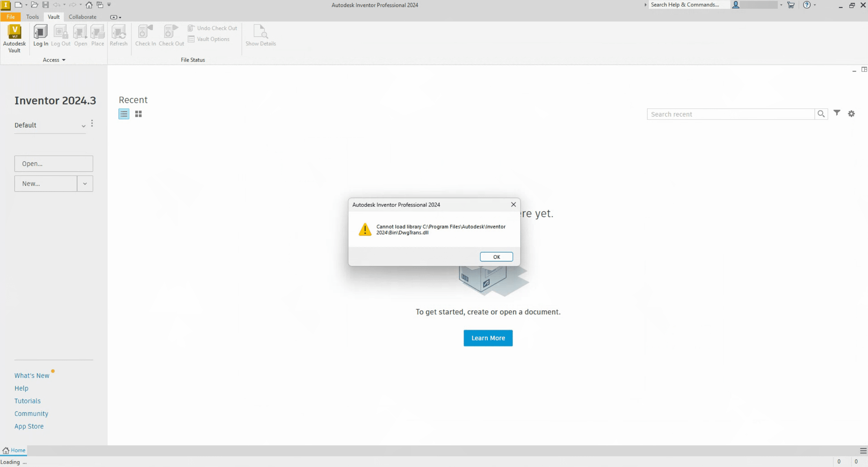868x467 pixels.
Task: Expand the New... template dropdown arrow
Action: click(x=85, y=184)
